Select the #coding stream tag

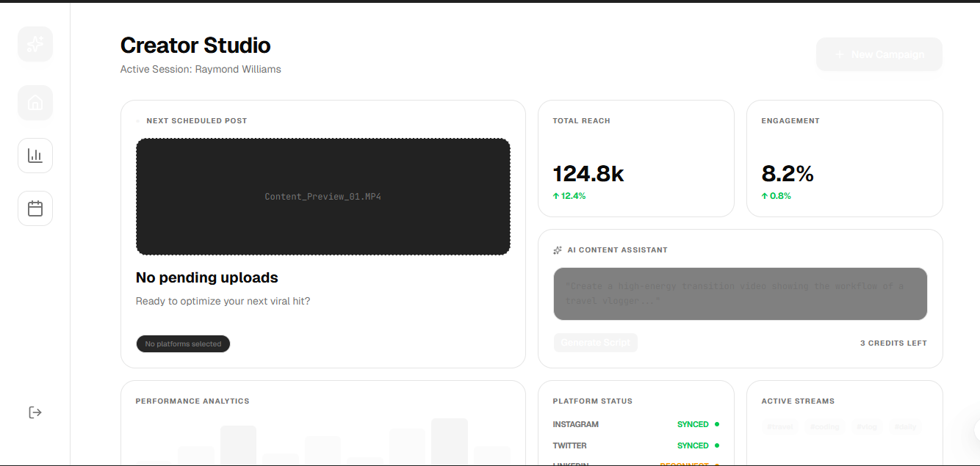pos(824,426)
